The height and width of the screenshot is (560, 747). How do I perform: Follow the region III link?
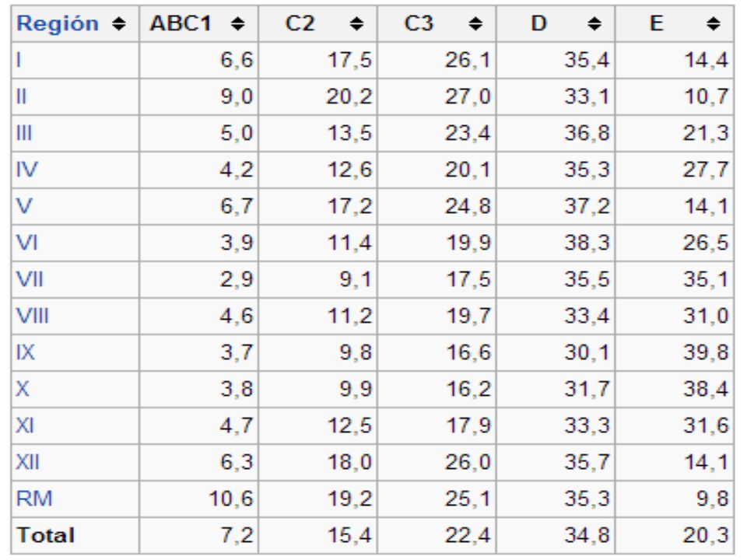24,133
